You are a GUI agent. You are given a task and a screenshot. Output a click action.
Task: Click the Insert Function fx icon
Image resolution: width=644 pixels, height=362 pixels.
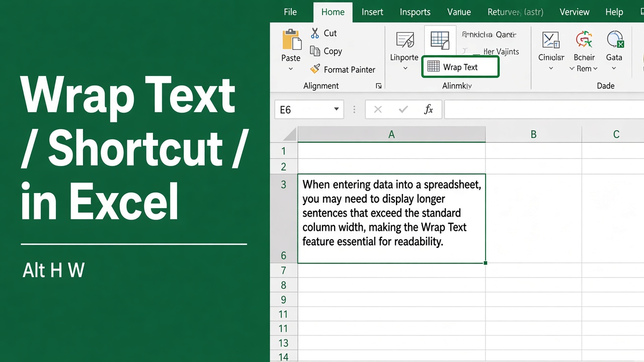pyautogui.click(x=429, y=110)
